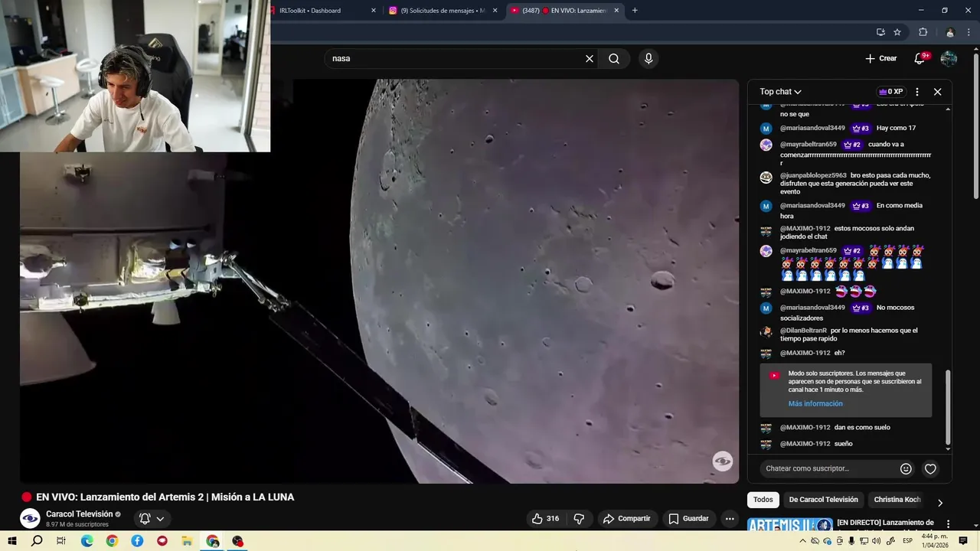The height and width of the screenshot is (551, 980).
Task: Click the 'Más información' link in chat
Action: point(815,403)
